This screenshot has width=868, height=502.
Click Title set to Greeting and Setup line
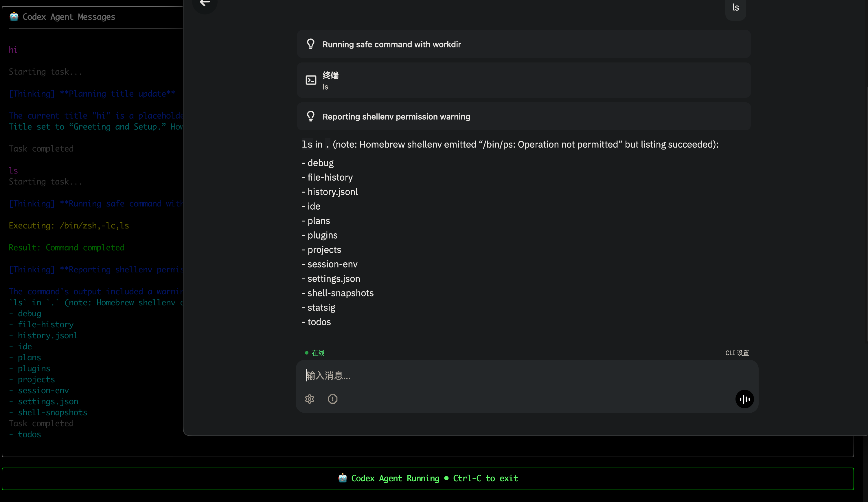(x=96, y=127)
